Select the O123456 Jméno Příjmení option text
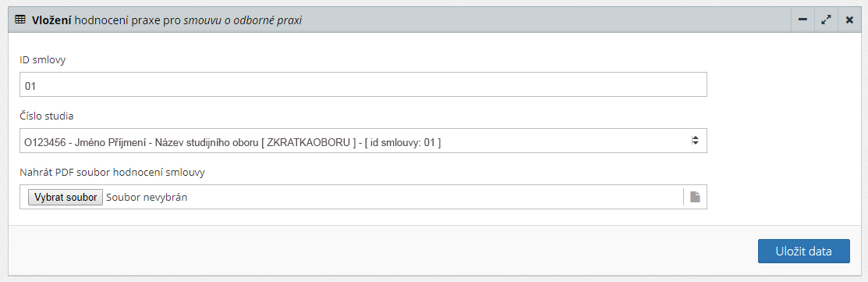 tap(232, 143)
